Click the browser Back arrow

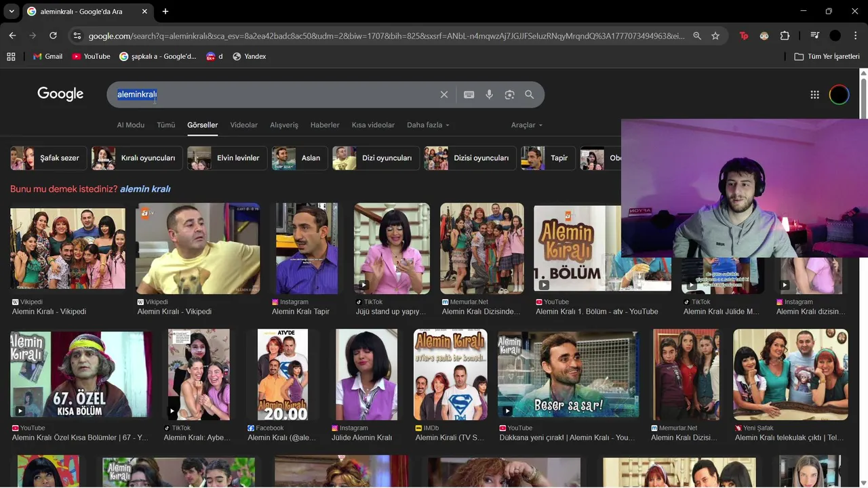(x=12, y=36)
